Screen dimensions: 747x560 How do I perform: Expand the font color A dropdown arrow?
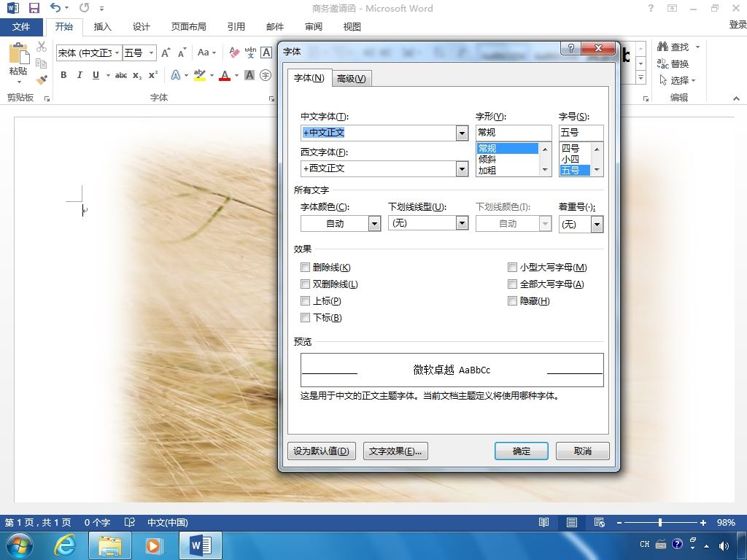coord(236,75)
